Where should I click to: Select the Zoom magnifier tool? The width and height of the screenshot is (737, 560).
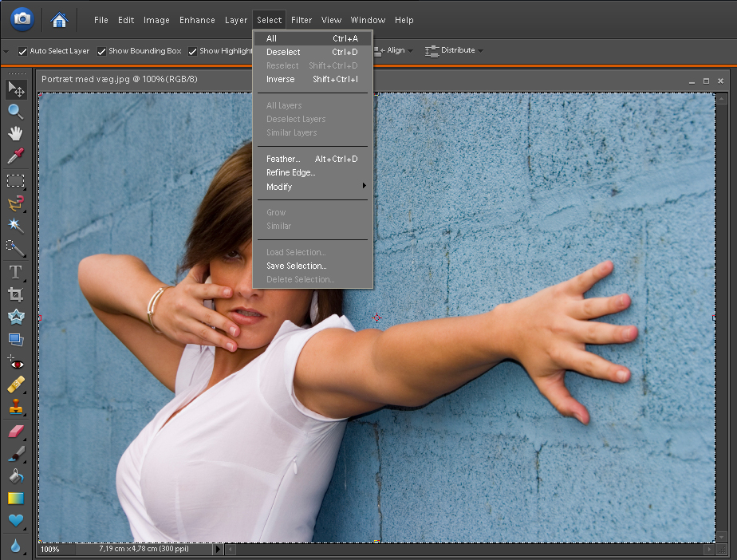(x=15, y=111)
